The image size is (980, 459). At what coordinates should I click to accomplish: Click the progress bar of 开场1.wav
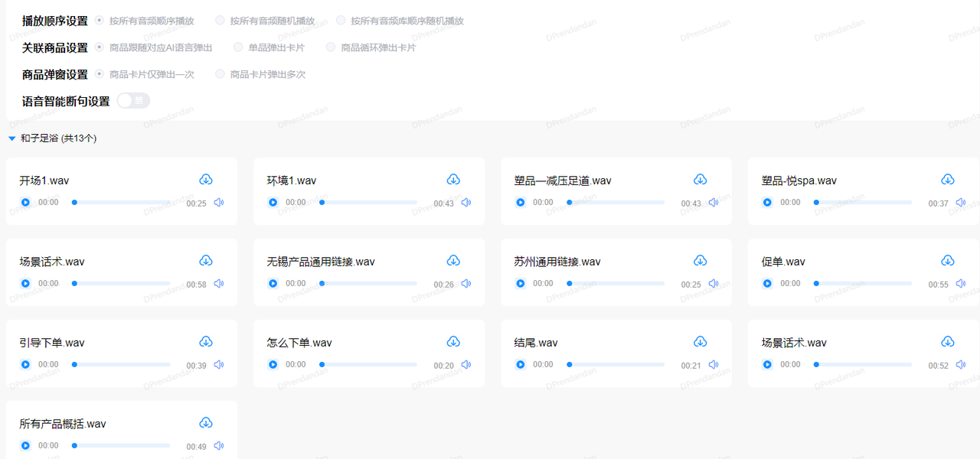(x=122, y=203)
